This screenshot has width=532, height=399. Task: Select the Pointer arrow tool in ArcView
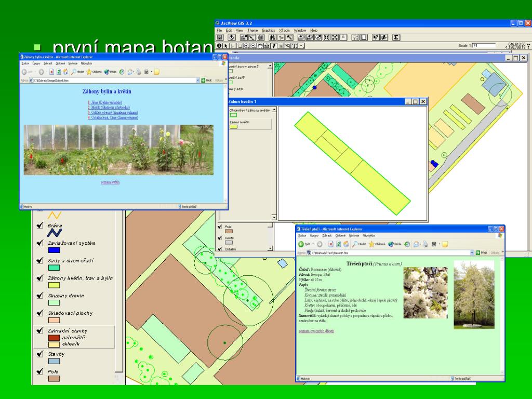(x=226, y=46)
